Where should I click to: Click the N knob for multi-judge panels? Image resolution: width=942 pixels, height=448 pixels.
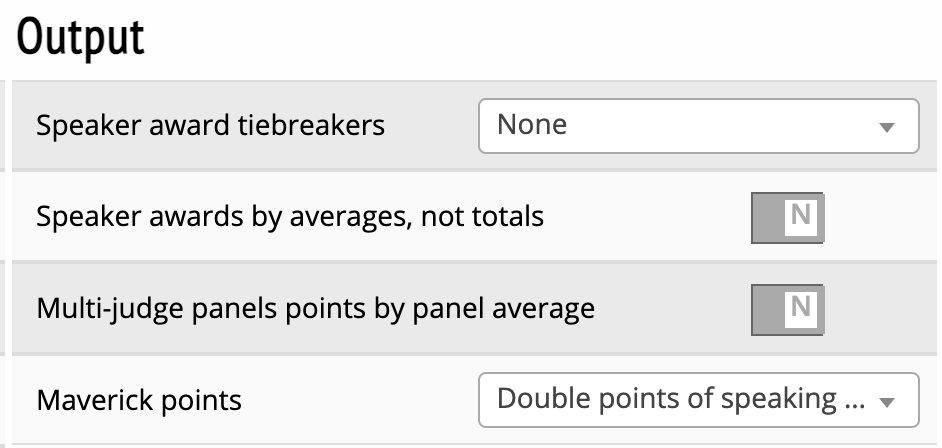click(x=800, y=308)
